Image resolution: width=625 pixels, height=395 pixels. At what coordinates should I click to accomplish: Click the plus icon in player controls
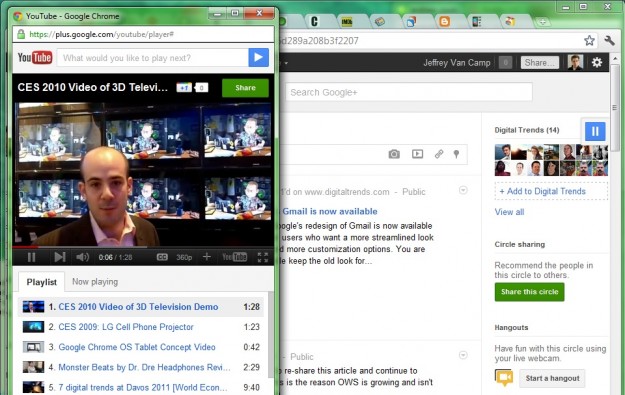(206, 257)
